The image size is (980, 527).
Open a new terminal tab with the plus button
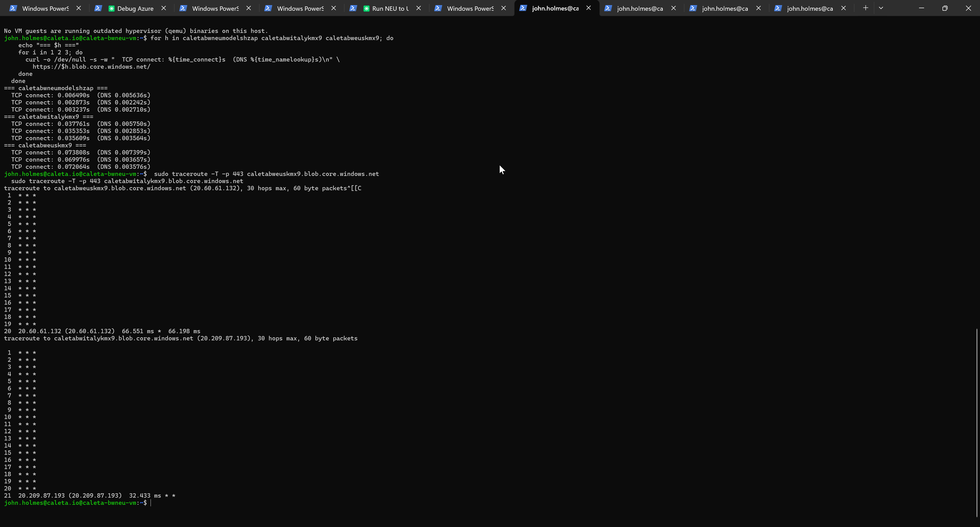click(865, 8)
